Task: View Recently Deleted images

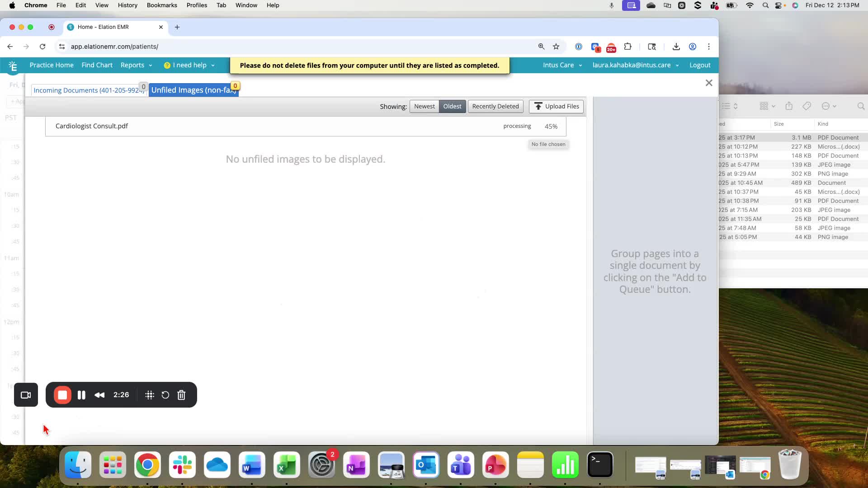Action: tap(495, 106)
